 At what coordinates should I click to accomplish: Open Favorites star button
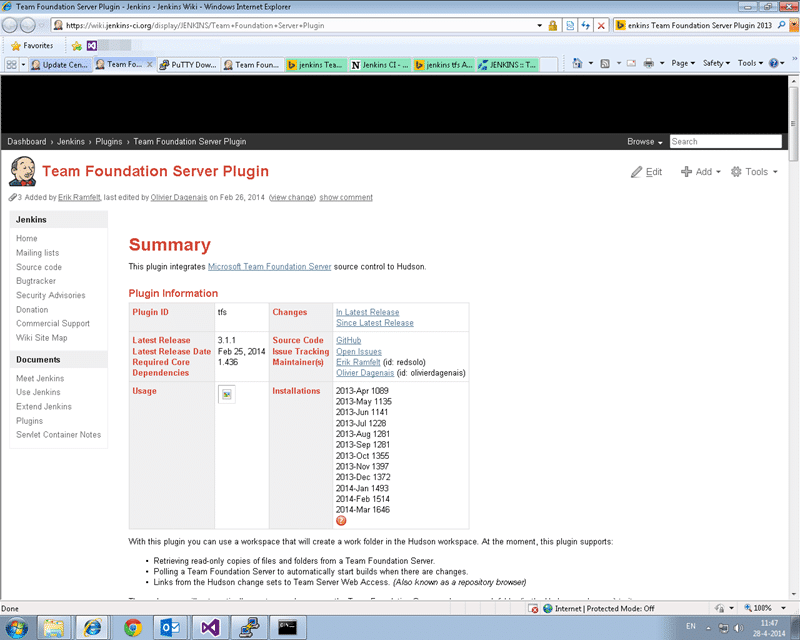click(32, 46)
